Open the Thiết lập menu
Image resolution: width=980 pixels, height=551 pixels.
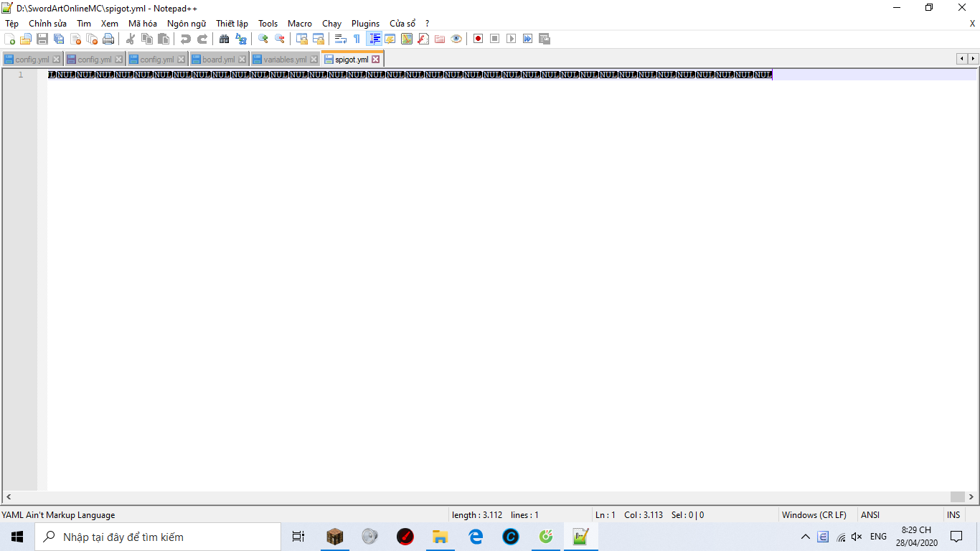(232, 24)
